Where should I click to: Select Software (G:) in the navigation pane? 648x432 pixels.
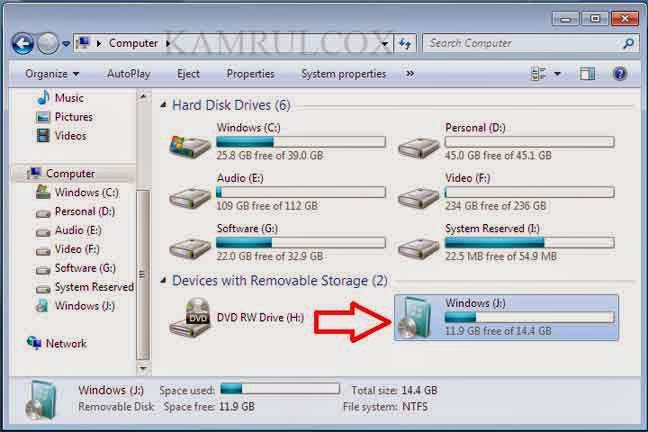[x=85, y=269]
